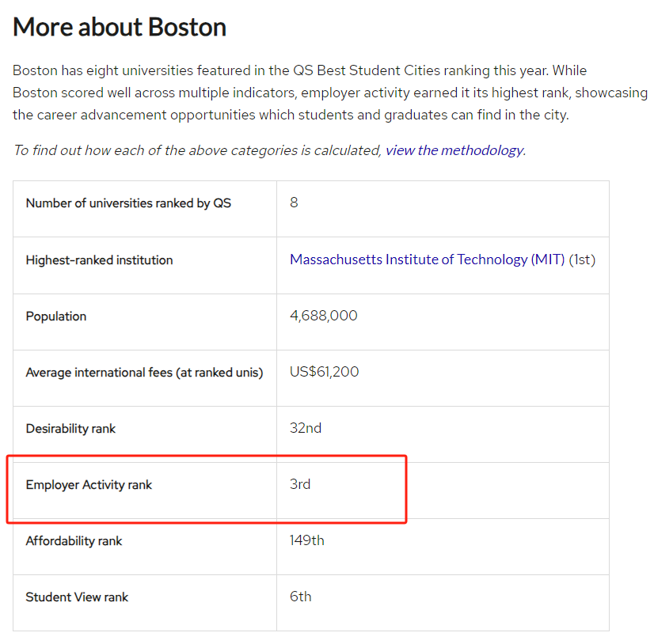Click the intro paragraph about eight universities
The image size is (654, 644).
tap(317, 93)
